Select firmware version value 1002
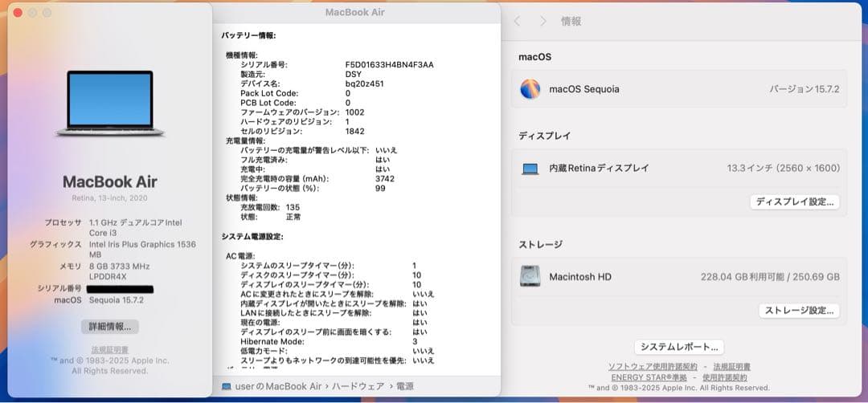The height and width of the screenshot is (403, 868). (355, 112)
